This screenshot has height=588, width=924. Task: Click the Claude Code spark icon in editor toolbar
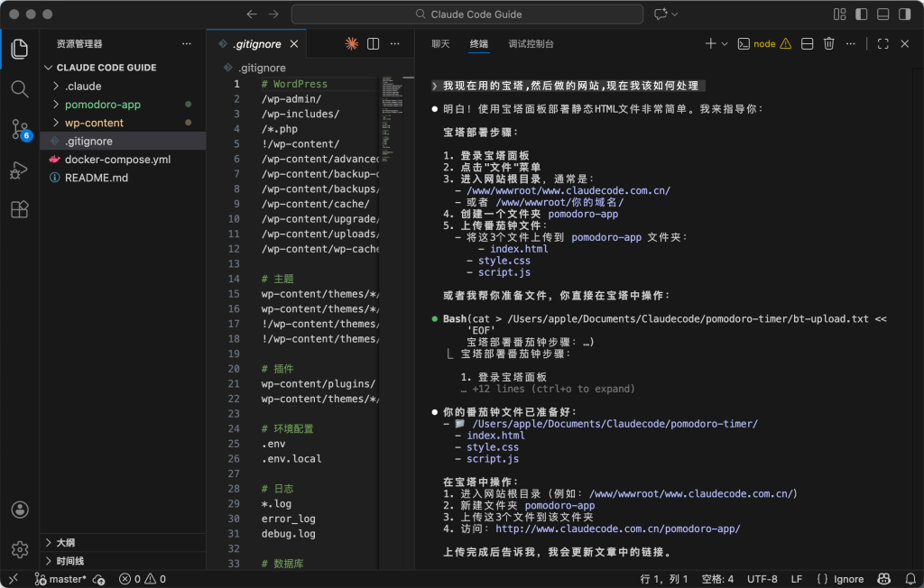351,43
